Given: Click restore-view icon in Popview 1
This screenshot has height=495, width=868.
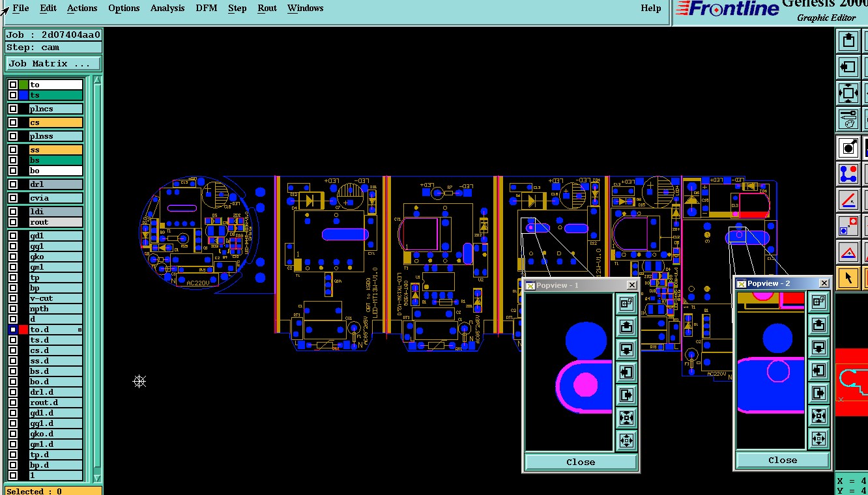Looking at the screenshot, I should click(626, 303).
